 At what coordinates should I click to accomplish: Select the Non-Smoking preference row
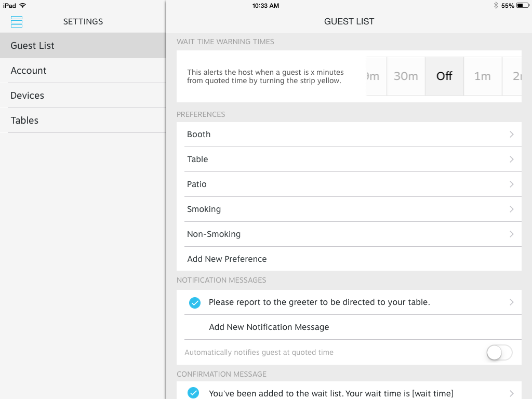tap(349, 234)
